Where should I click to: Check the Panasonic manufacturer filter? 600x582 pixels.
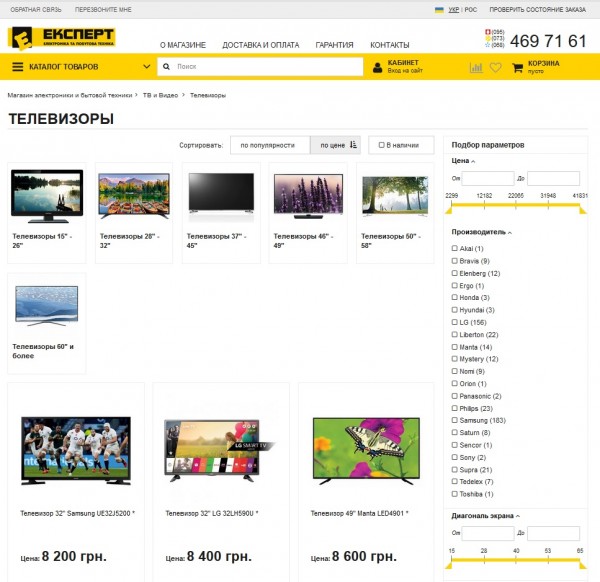coord(455,396)
